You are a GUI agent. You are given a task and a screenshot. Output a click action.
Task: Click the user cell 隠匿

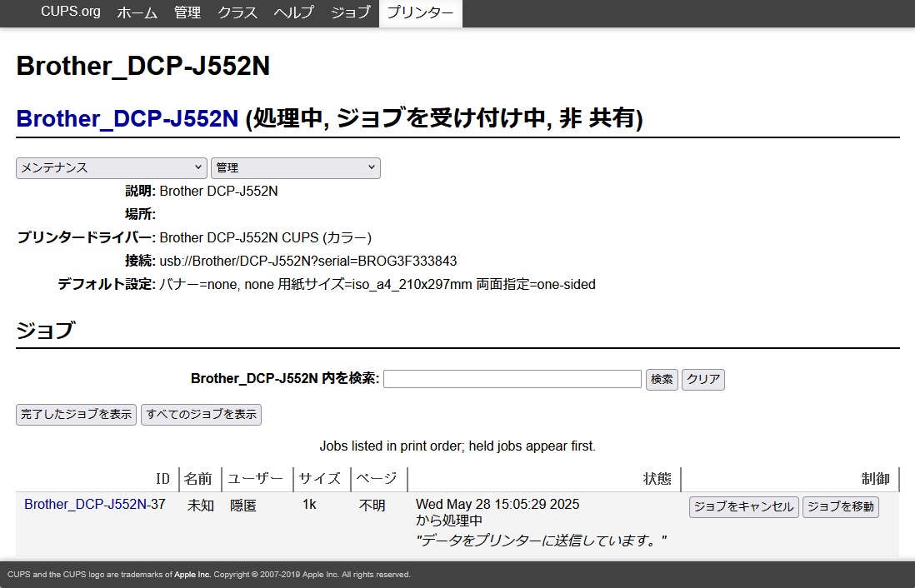[242, 506]
